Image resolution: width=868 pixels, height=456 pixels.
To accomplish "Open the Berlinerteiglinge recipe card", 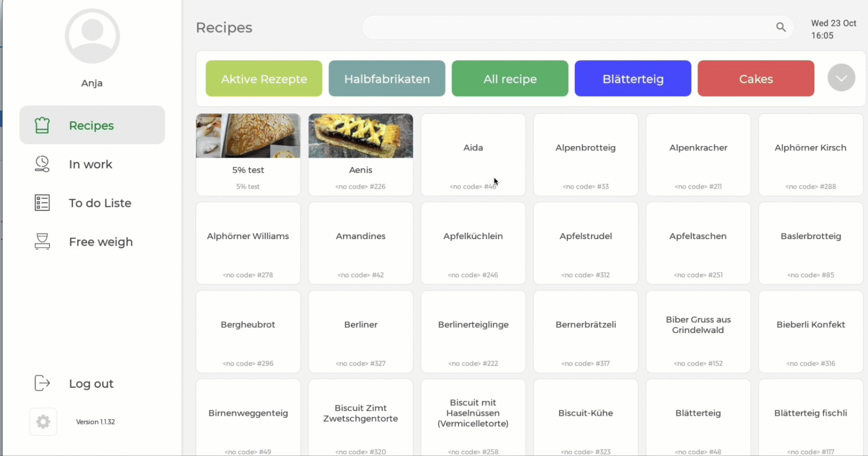I will click(x=473, y=332).
